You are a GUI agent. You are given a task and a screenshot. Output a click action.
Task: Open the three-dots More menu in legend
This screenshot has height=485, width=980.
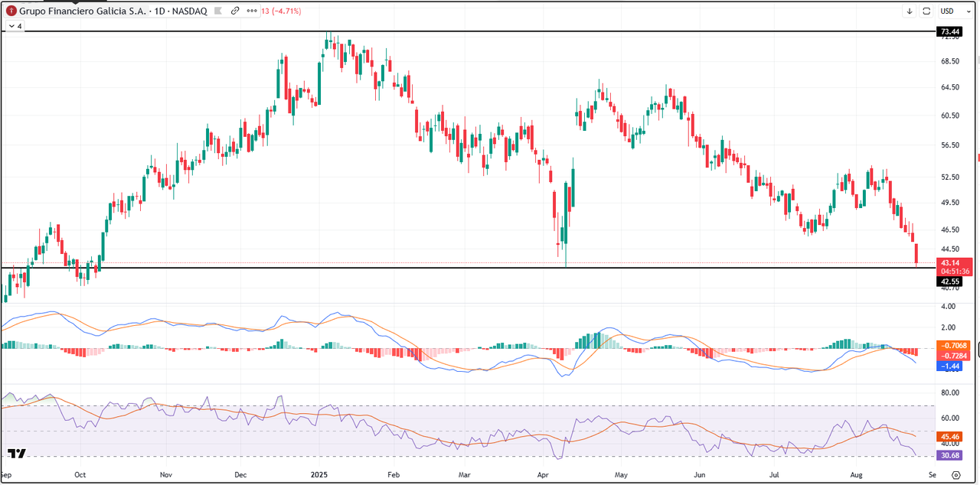[251, 11]
